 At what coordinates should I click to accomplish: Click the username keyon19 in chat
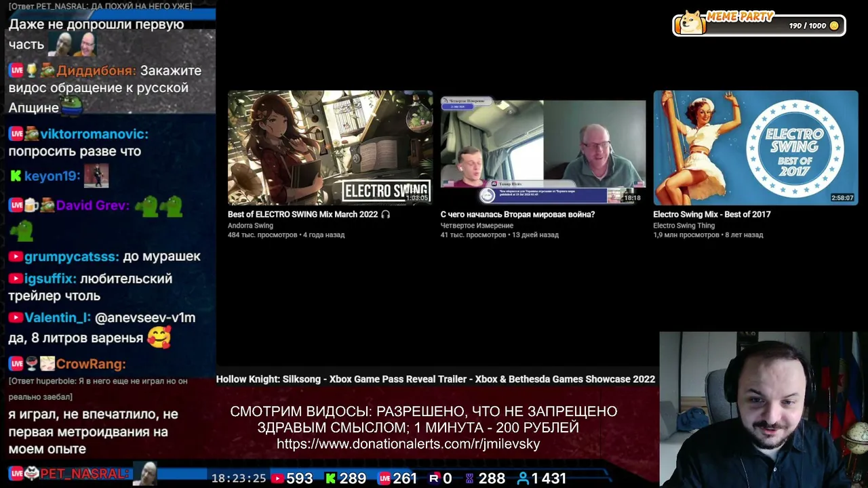[x=52, y=176]
